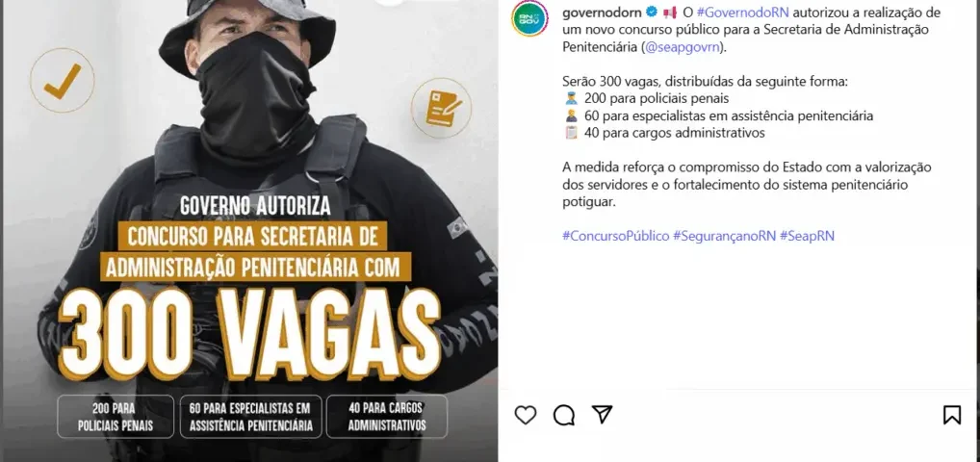Click the blue verified badge
980x462 pixels.
pyautogui.click(x=652, y=12)
